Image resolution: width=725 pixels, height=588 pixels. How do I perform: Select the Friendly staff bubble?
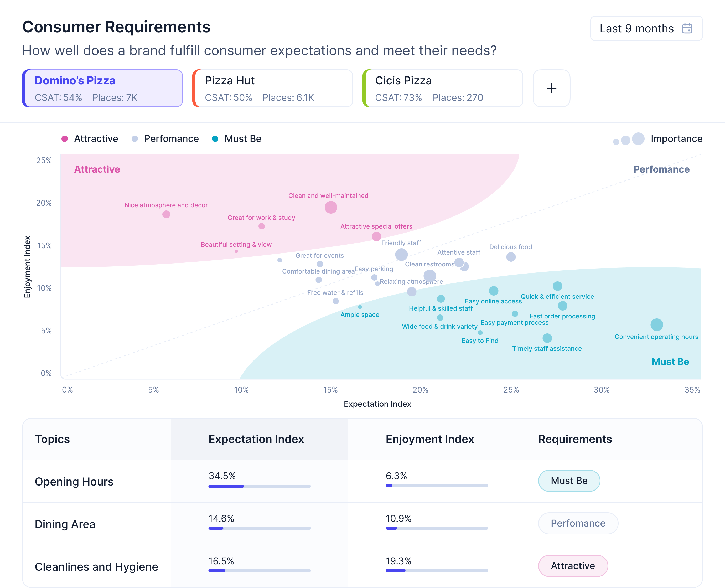tap(401, 255)
